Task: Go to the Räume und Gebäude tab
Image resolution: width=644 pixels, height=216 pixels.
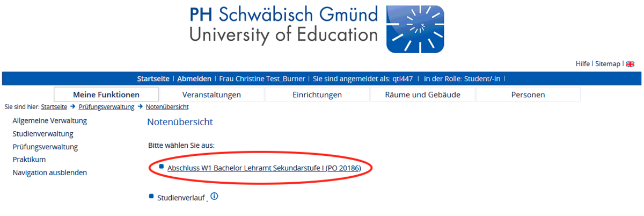Action: coord(423,95)
